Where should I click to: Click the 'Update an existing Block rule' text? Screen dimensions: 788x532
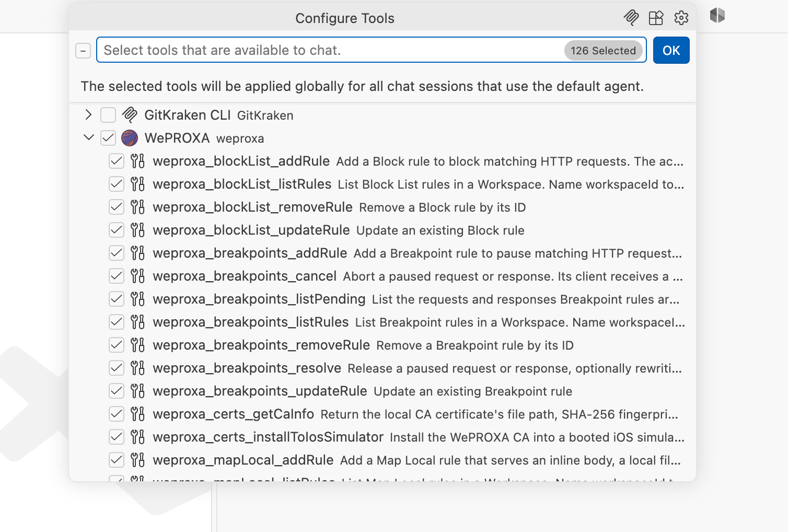441,230
